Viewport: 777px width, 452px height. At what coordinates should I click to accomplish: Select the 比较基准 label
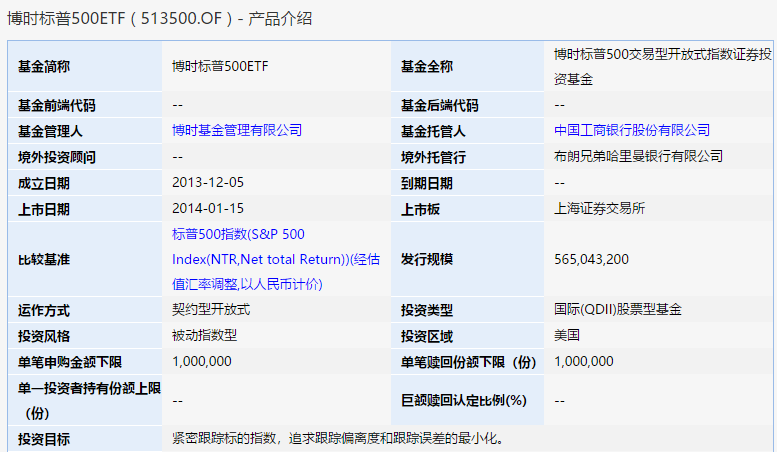tap(44, 260)
